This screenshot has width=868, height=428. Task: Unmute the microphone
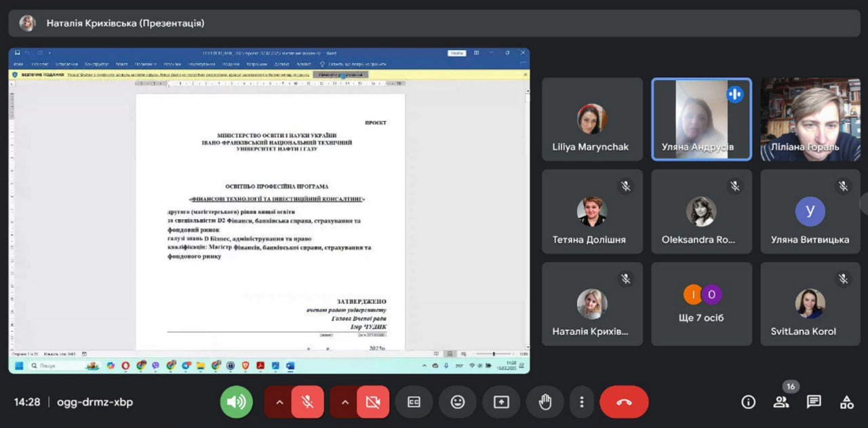pyautogui.click(x=307, y=402)
